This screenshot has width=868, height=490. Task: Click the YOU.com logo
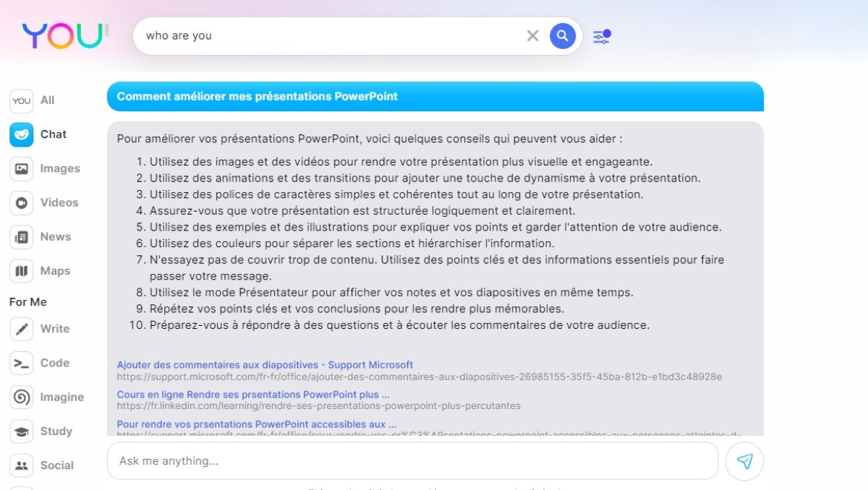65,35
